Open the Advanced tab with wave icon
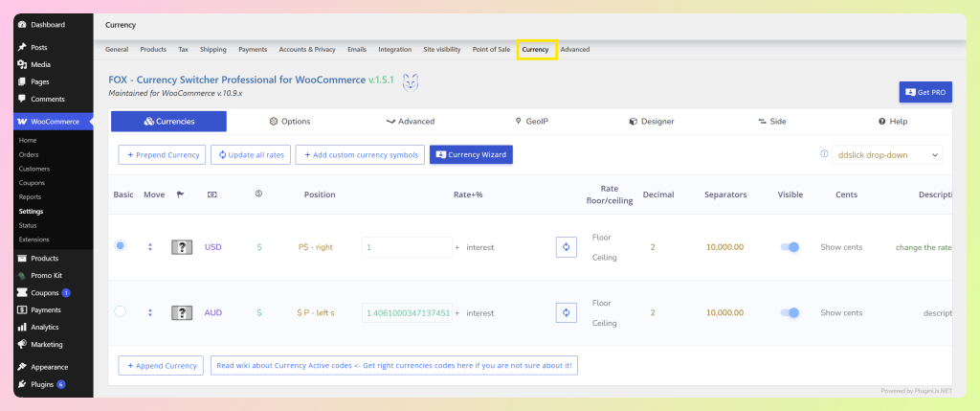The height and width of the screenshot is (411, 980). tap(410, 122)
